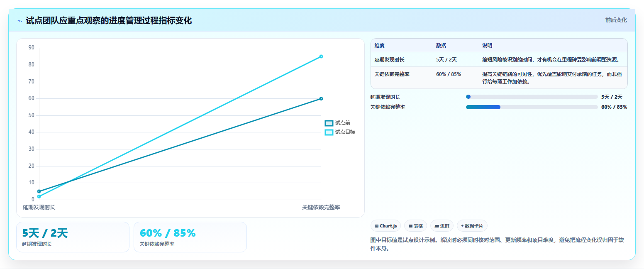Click the 进度 tag icon
This screenshot has height=269, width=644.
pyautogui.click(x=437, y=226)
